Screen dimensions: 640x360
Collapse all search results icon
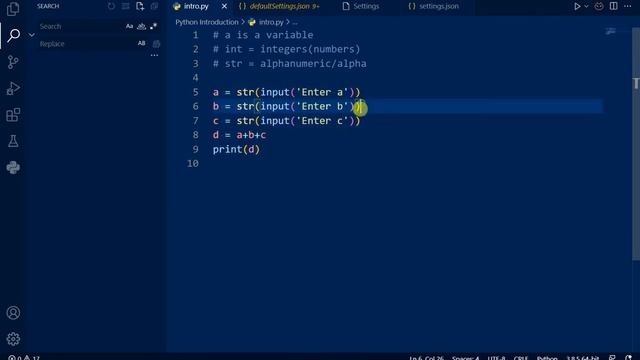154,6
